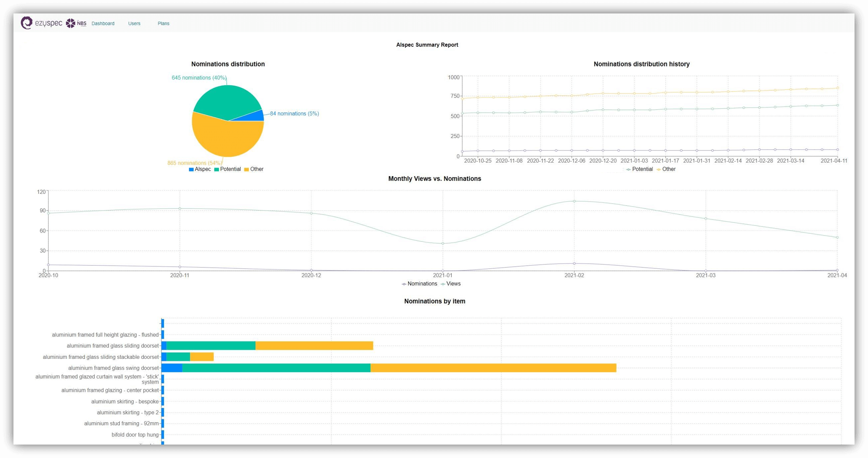Click the Nominations data point at 2021-02

[x=574, y=264]
